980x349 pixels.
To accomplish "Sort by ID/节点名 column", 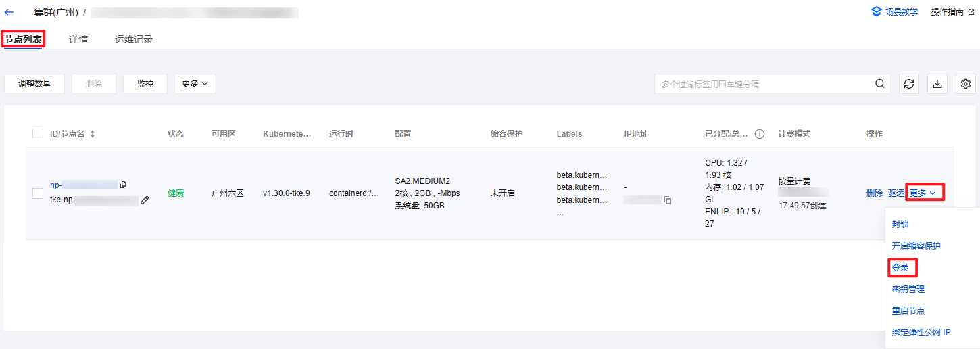I will (93, 134).
